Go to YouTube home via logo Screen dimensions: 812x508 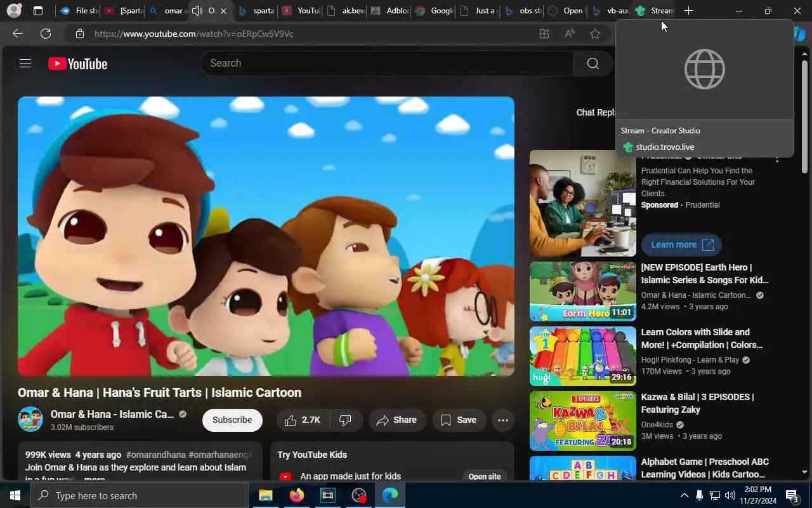coord(77,63)
